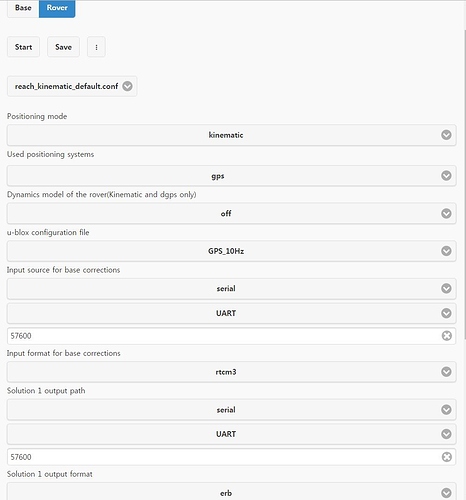Open the three-dot more options menu

96,47
